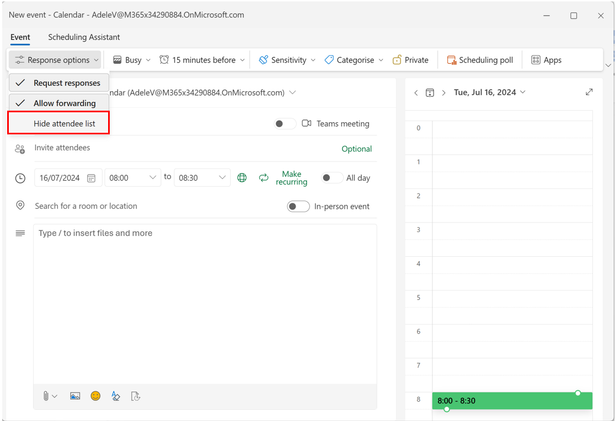Switch to the Event tab
This screenshot has height=421, width=615.
(20, 37)
